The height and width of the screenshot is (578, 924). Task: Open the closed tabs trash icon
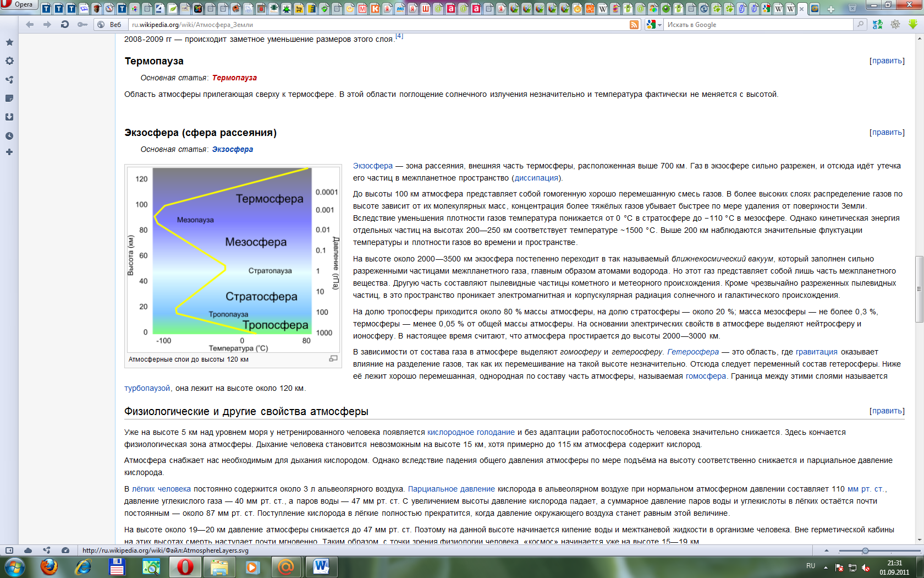[x=852, y=8]
